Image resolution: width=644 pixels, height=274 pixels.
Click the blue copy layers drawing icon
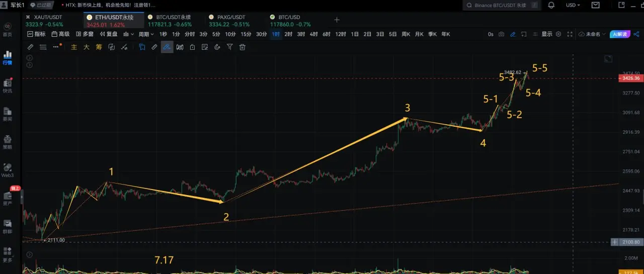point(142,47)
